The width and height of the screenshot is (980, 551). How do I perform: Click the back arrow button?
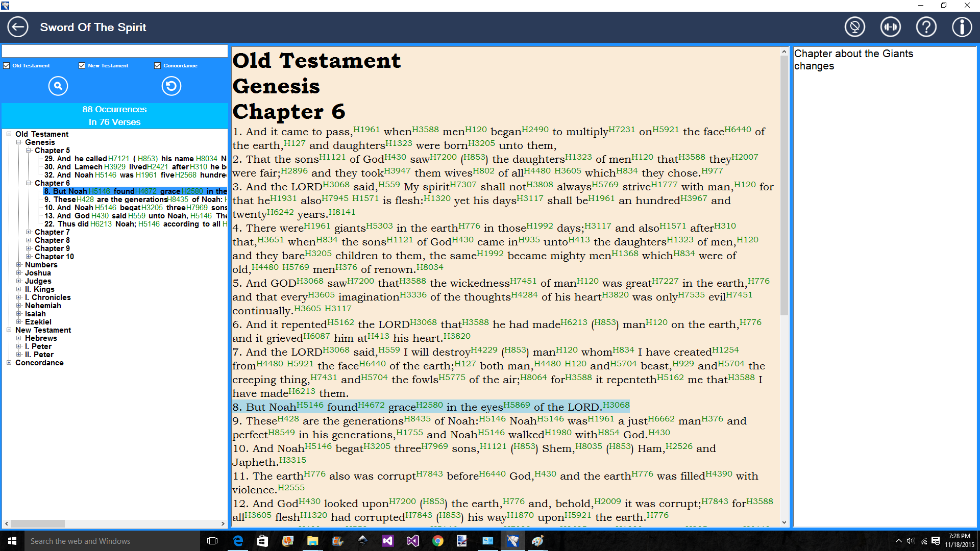coord(18,27)
